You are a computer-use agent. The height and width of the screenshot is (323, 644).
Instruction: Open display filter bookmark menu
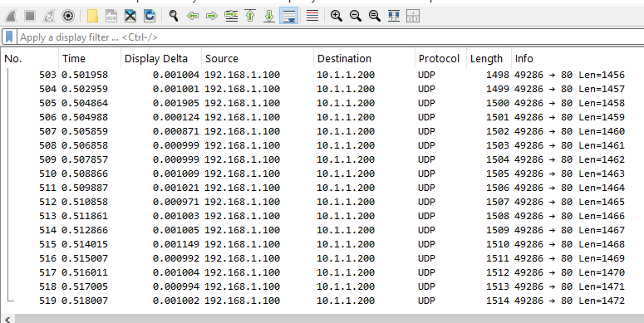coord(9,37)
